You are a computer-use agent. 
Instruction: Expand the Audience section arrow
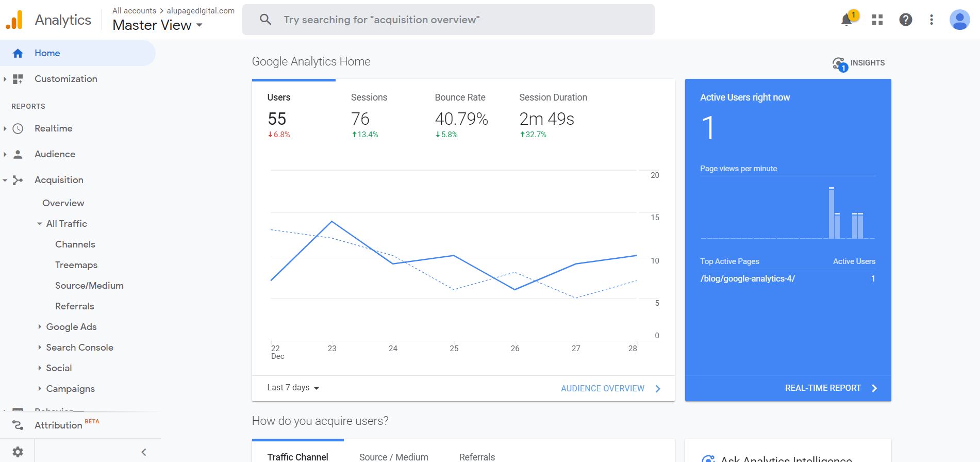(x=5, y=154)
